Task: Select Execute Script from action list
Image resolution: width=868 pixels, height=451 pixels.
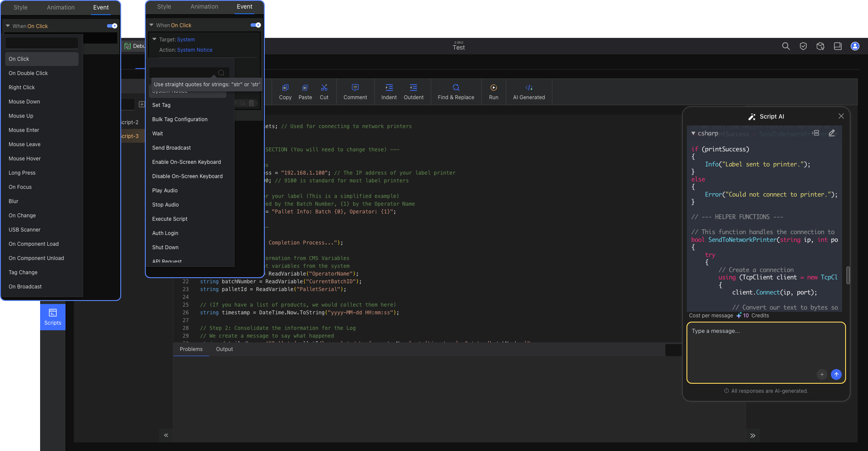Action: (x=170, y=219)
